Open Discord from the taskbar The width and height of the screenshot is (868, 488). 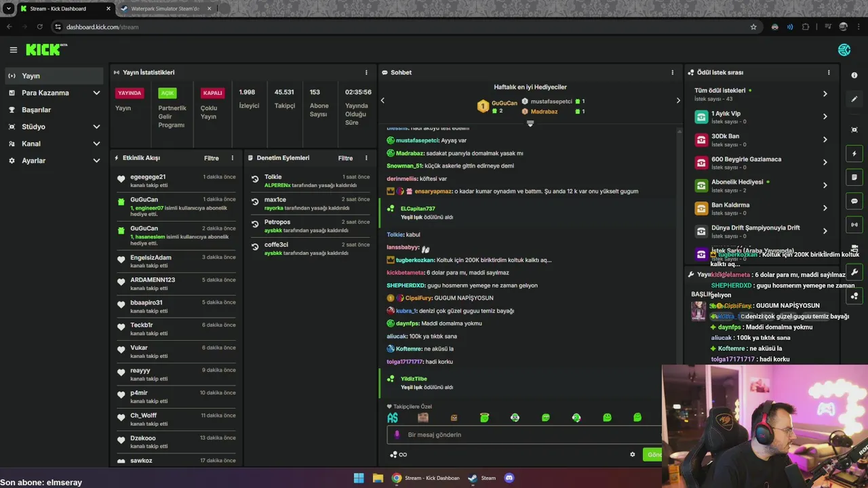pyautogui.click(x=509, y=478)
